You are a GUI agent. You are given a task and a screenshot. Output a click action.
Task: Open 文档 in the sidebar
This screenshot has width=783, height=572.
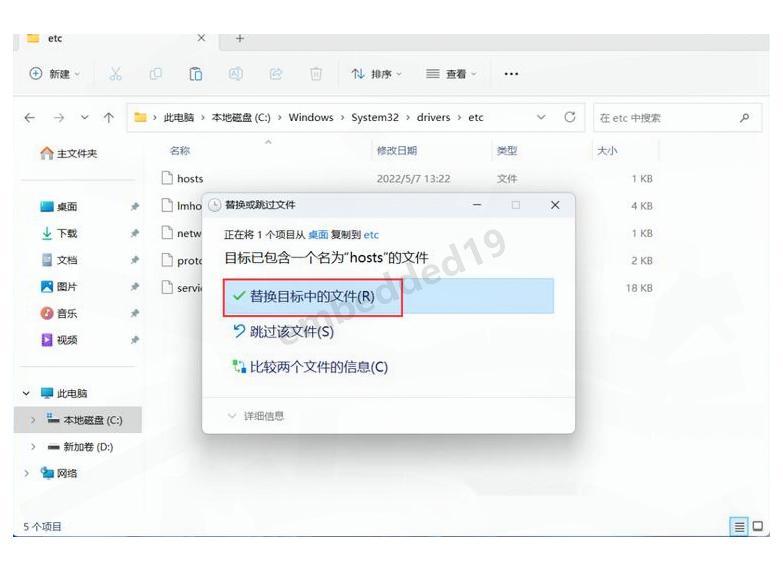[59, 260]
